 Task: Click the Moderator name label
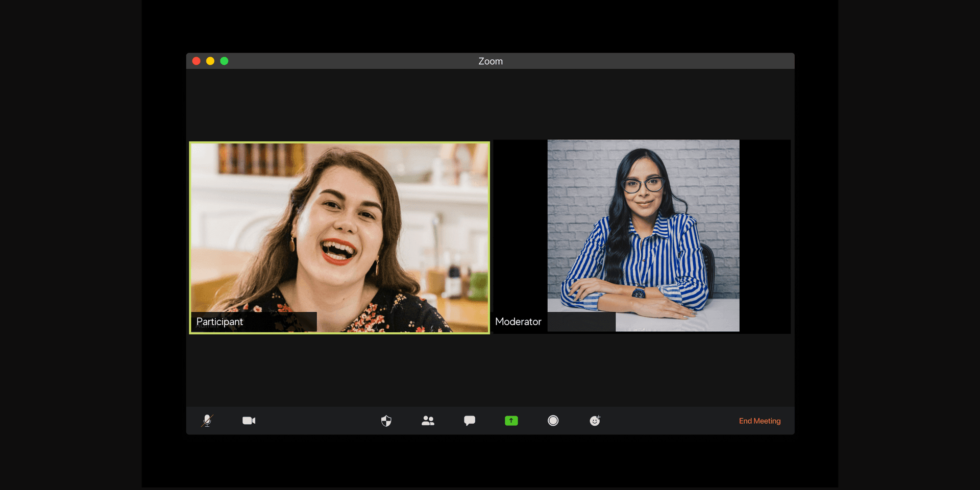coord(518,322)
